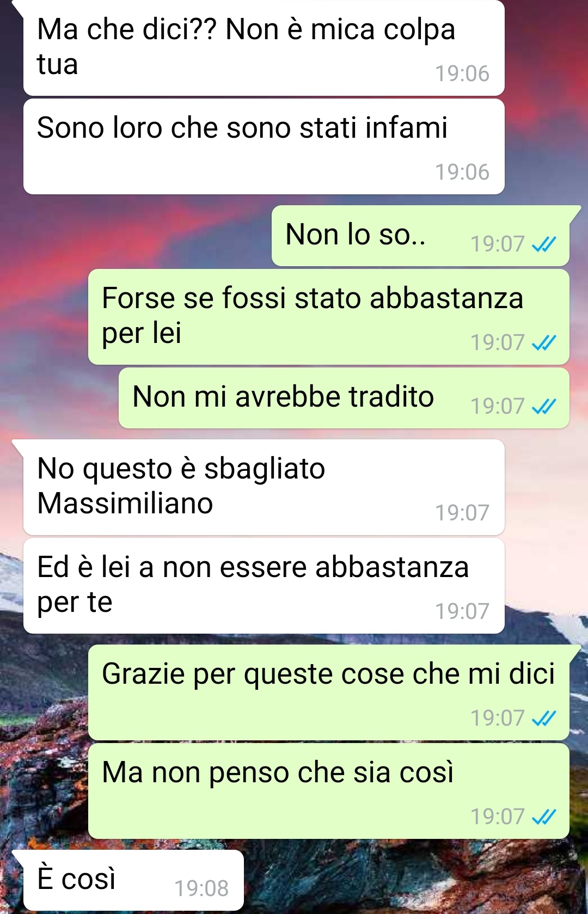The image size is (588, 914).
Task: Select the message "Sono loro che sono stati infami"
Action: 264,146
